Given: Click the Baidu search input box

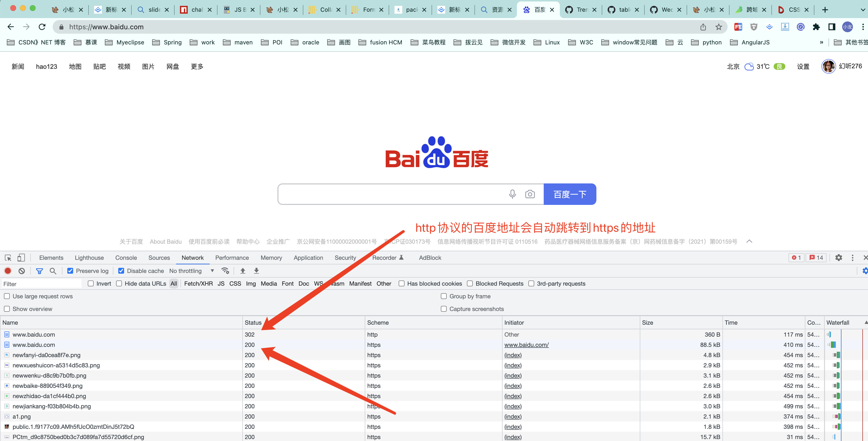Looking at the screenshot, I should pos(391,194).
